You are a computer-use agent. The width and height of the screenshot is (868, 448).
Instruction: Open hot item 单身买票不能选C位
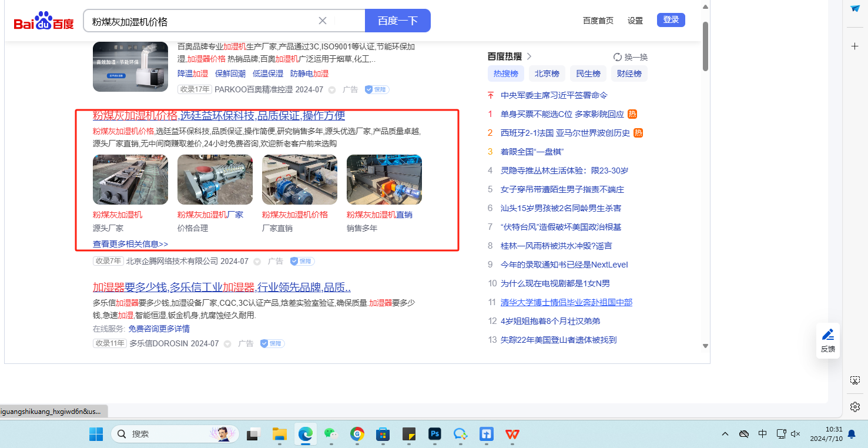[x=562, y=114]
